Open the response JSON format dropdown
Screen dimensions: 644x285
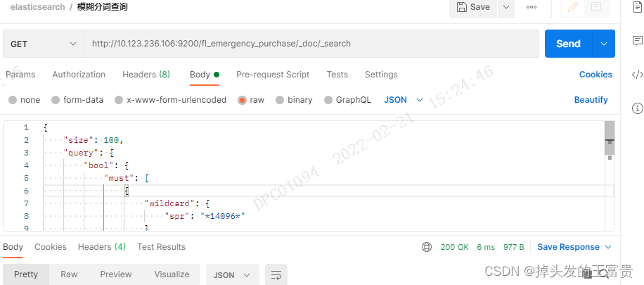point(233,274)
